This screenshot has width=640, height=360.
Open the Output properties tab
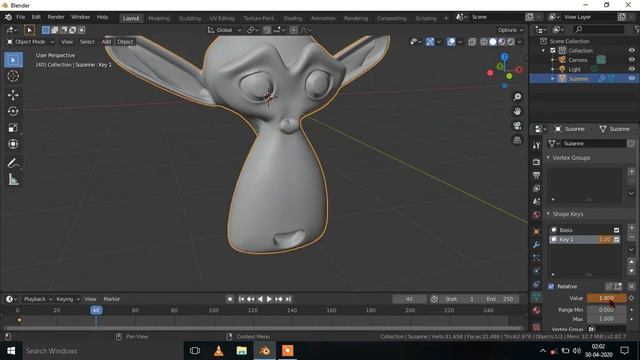[536, 175]
